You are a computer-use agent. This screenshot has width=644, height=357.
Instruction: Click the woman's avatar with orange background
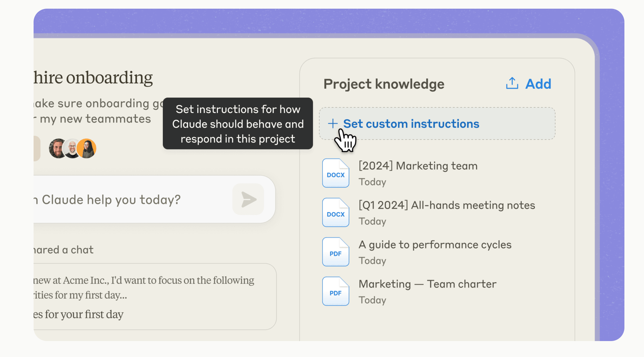coord(87,148)
